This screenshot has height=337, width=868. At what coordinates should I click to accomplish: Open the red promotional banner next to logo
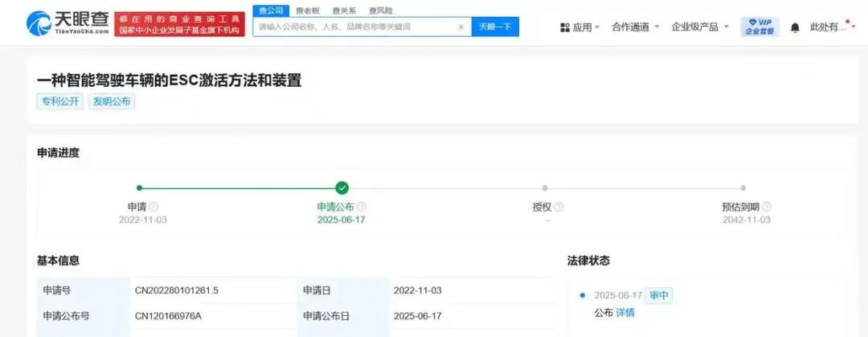coord(180,24)
